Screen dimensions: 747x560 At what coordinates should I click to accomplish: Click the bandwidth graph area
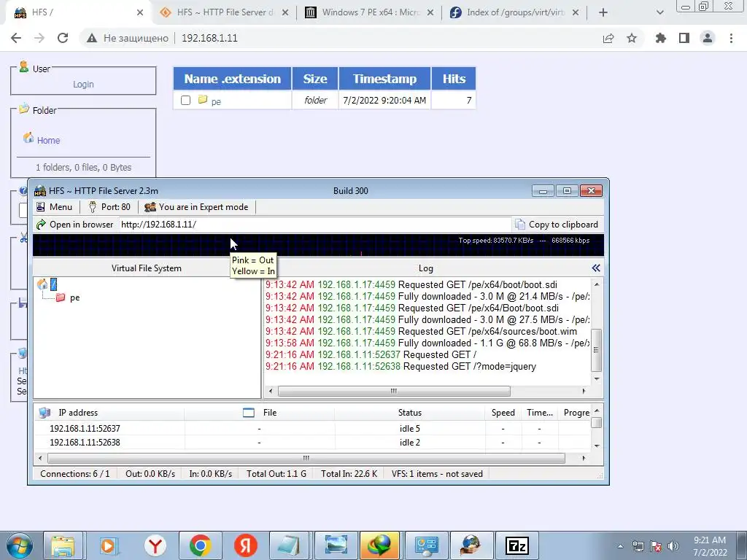(318, 245)
